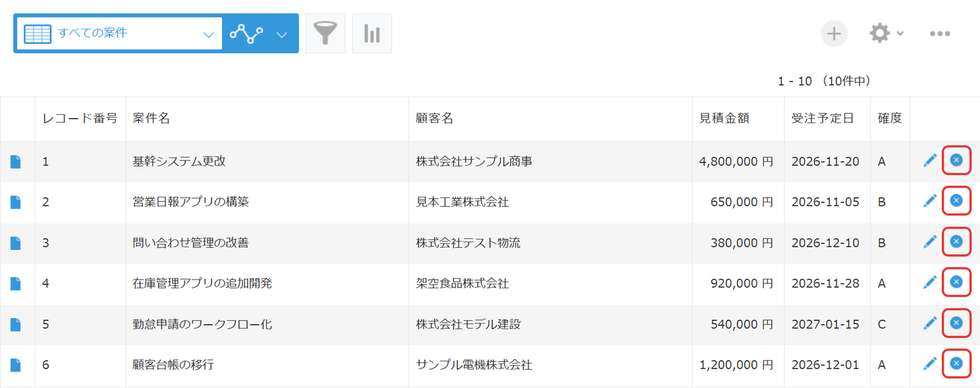This screenshot has height=388, width=980.
Task: Expand the chevron beside the settings gear
Action: tap(899, 33)
